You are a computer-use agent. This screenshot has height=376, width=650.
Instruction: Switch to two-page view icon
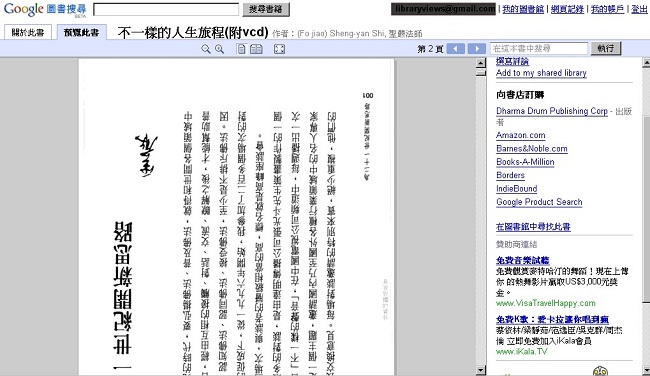pos(256,49)
